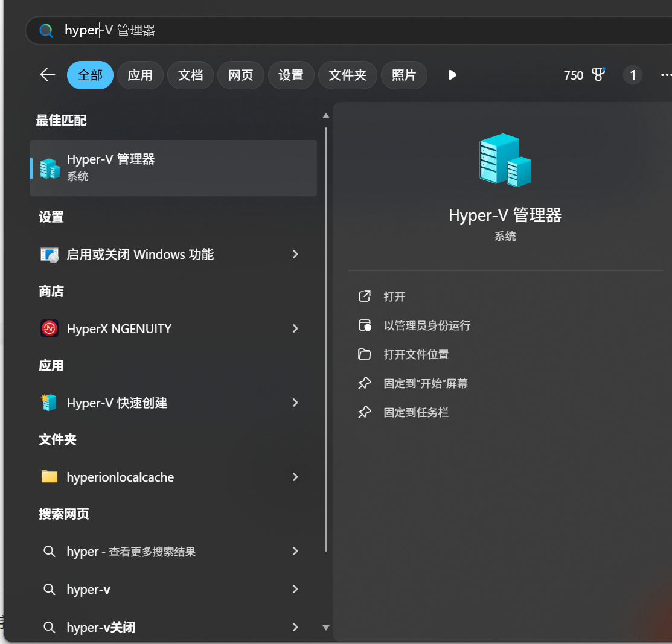The height and width of the screenshot is (644, 672).
Task: Switch to the 文档 filter tab
Action: click(190, 75)
